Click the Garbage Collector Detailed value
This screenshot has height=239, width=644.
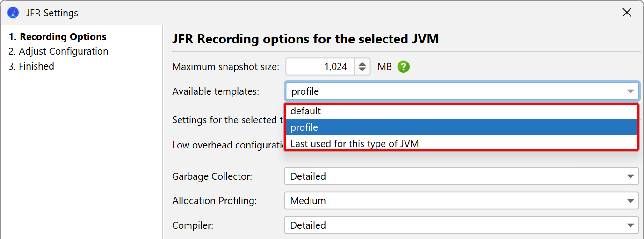(x=308, y=176)
